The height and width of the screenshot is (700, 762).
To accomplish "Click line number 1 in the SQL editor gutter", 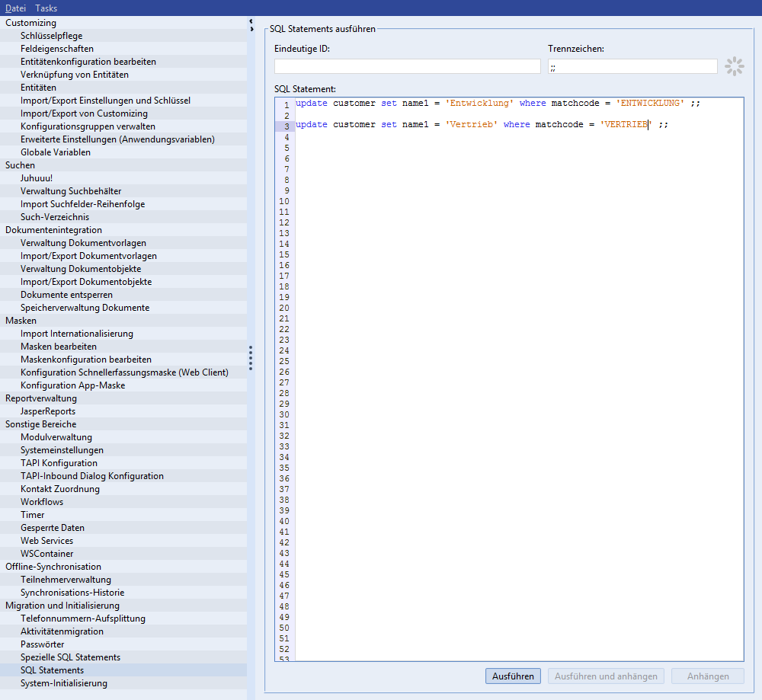I will [x=285, y=105].
